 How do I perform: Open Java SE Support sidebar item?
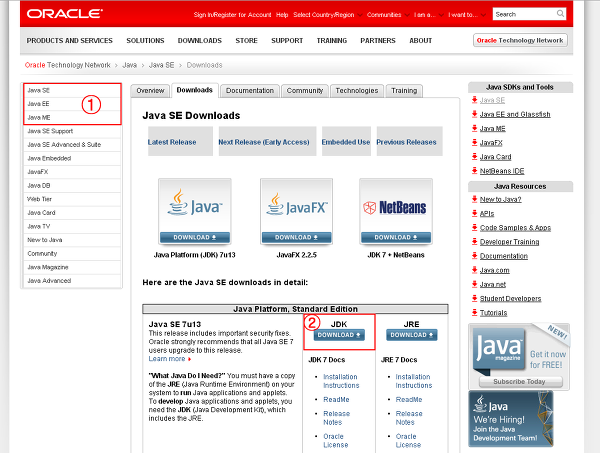72,131
